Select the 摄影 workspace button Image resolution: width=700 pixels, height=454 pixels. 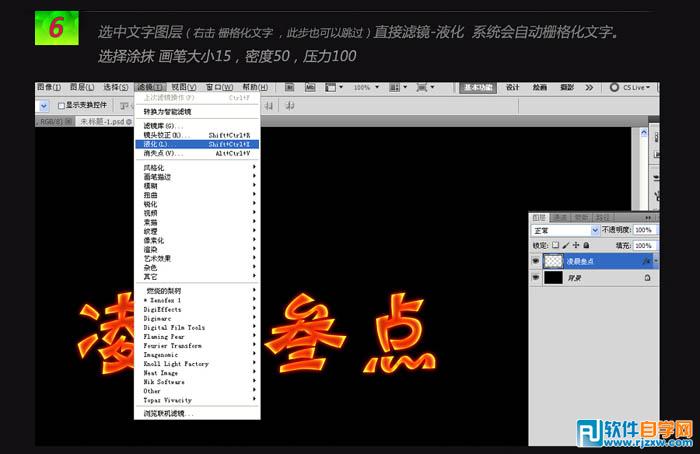click(567, 87)
